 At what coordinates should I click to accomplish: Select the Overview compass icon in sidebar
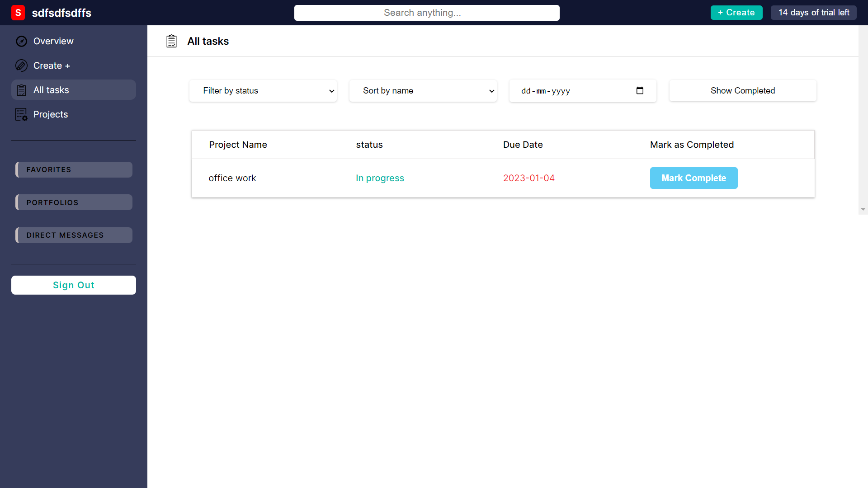pos(21,41)
